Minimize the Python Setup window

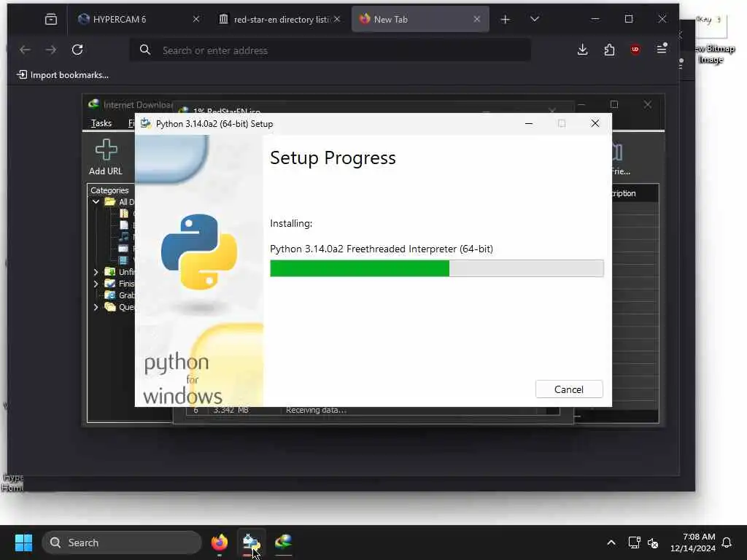[x=529, y=123]
